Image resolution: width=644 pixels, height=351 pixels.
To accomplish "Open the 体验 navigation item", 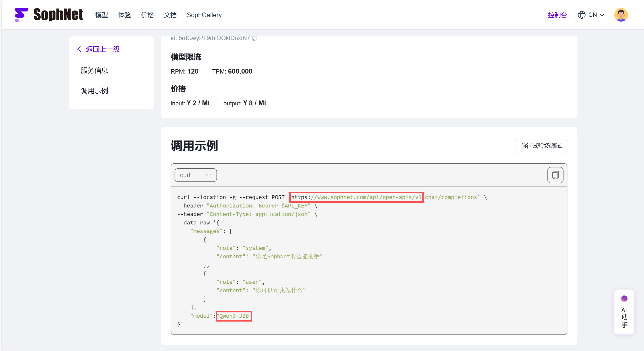I will [124, 15].
